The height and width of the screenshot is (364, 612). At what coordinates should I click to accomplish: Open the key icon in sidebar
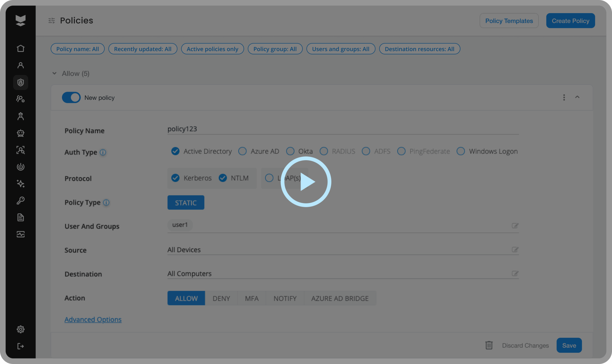(x=21, y=200)
